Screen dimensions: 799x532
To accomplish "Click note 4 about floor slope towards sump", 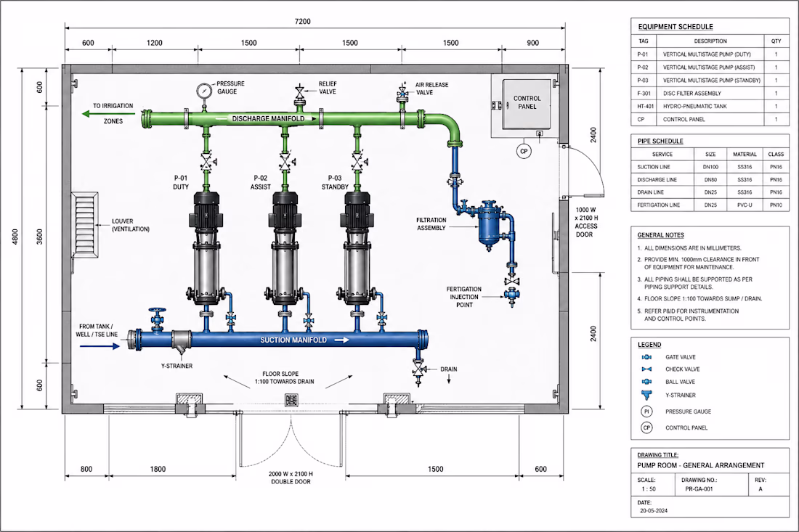I will [x=699, y=299].
